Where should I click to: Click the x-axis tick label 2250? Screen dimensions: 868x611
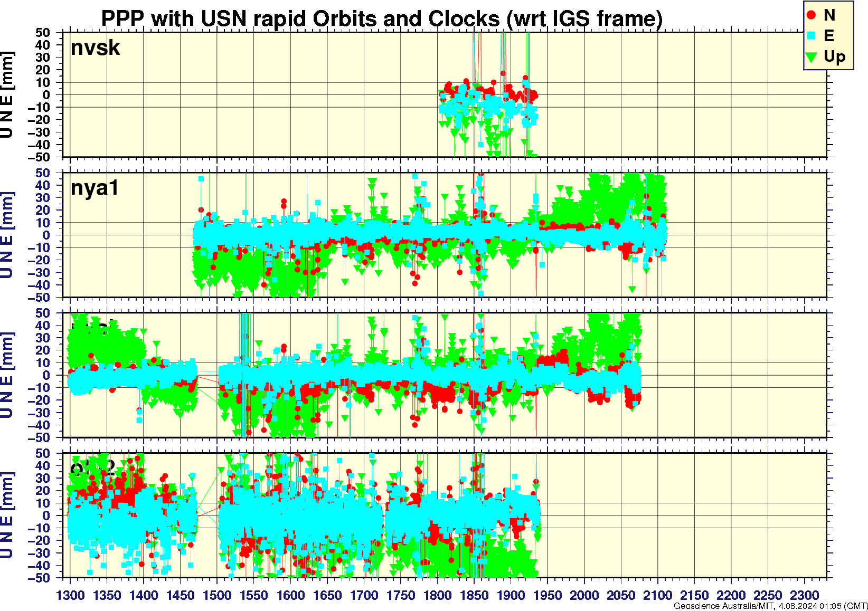click(768, 595)
